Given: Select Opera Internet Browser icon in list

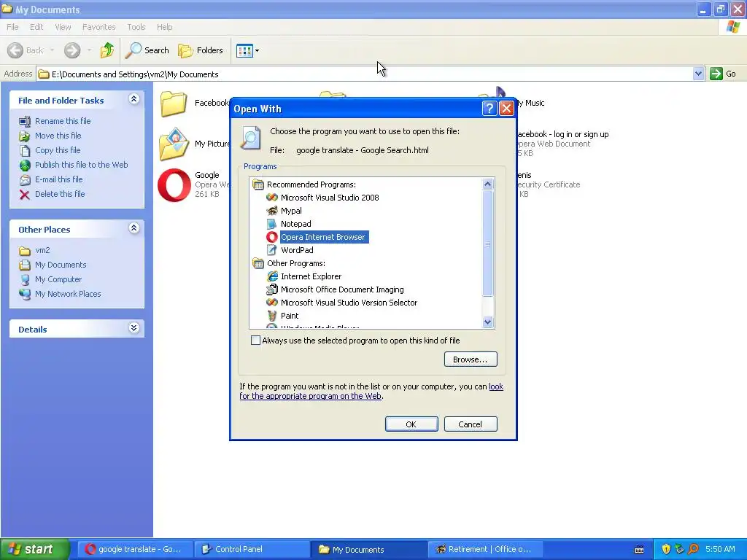Looking at the screenshot, I should click(272, 237).
